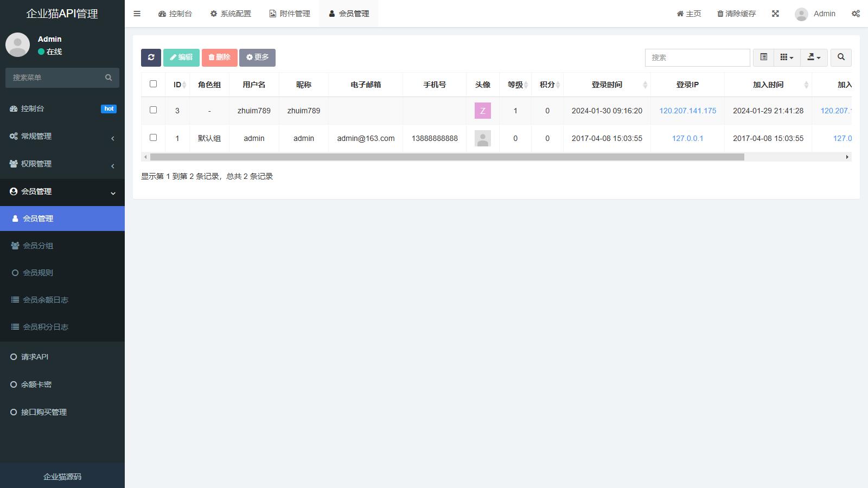868x488 pixels.
Task: Toggle the table card view icon
Action: pyautogui.click(x=763, y=57)
